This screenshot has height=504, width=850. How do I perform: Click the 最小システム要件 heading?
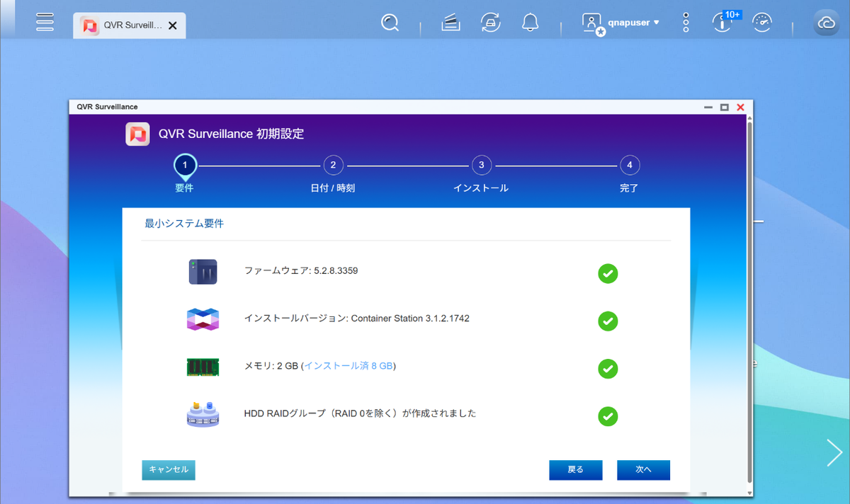click(184, 223)
